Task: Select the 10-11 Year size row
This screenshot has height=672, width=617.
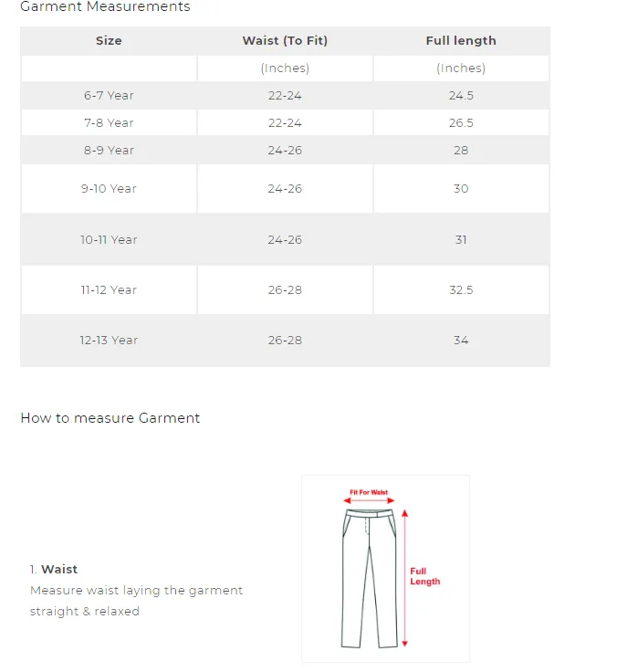Action: (285, 239)
